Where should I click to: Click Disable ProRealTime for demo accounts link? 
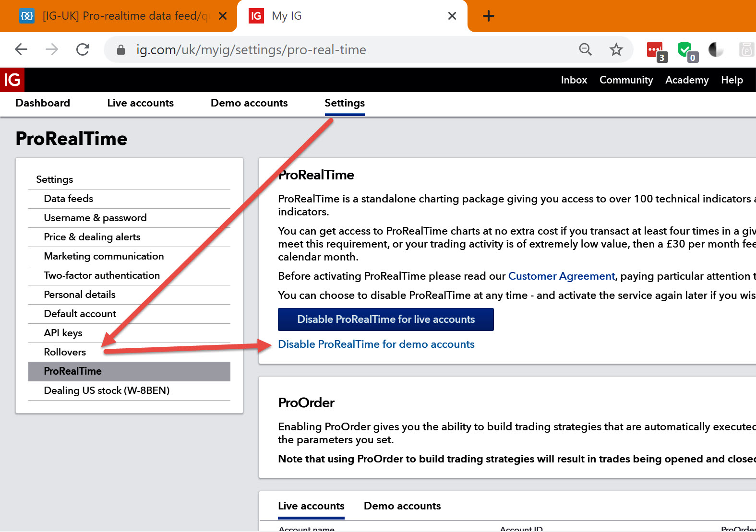click(x=376, y=344)
